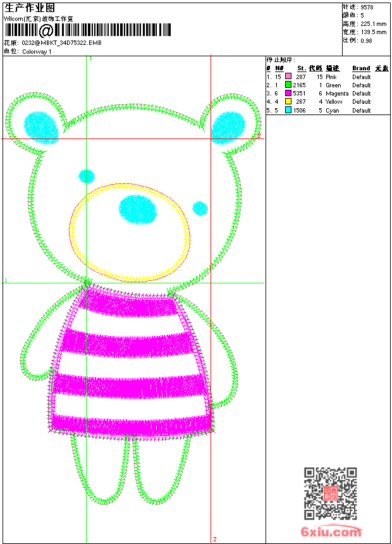Image resolution: width=392 pixels, height=544 pixels.
Task: Click the Colorway 1 label
Action: tap(37, 52)
